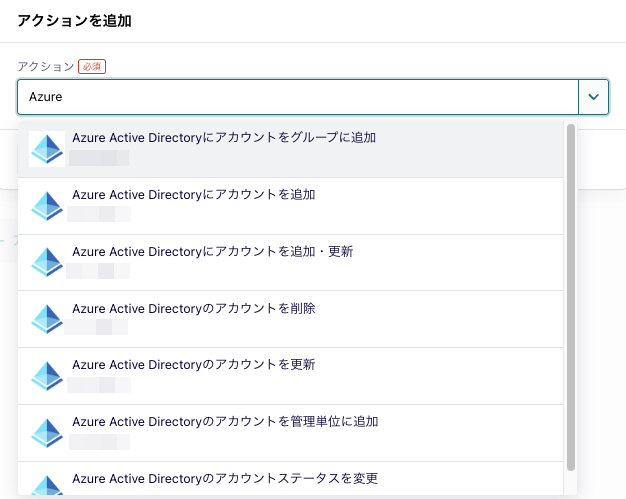Screen dimensions: 626x499
Task: Click the アクション field label
Action: [46, 66]
